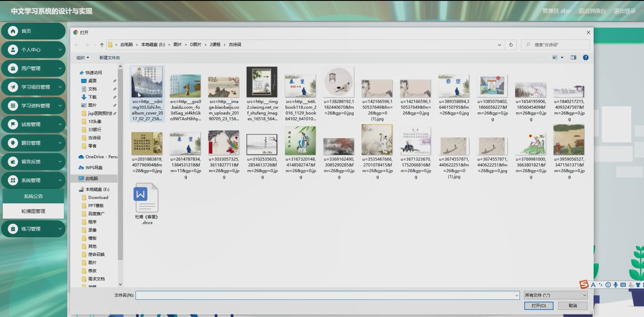Open the file dialog help icon
This screenshot has height=317, width=644.
tap(586, 58)
